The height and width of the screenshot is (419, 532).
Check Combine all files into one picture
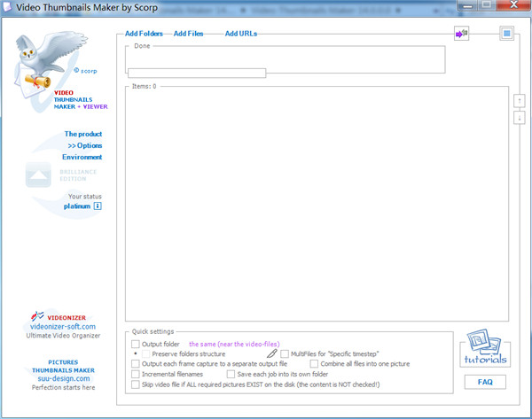tap(315, 364)
